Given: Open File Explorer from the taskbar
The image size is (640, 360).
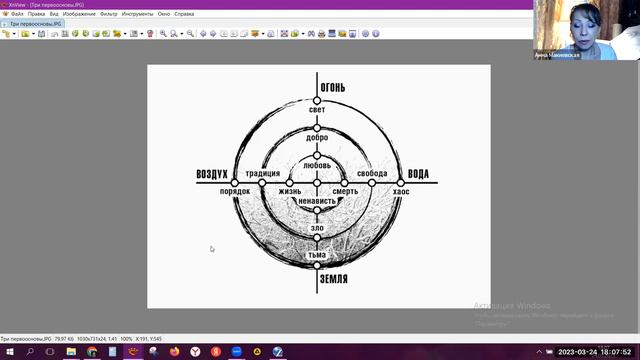Looking at the screenshot, I should coord(71,351).
